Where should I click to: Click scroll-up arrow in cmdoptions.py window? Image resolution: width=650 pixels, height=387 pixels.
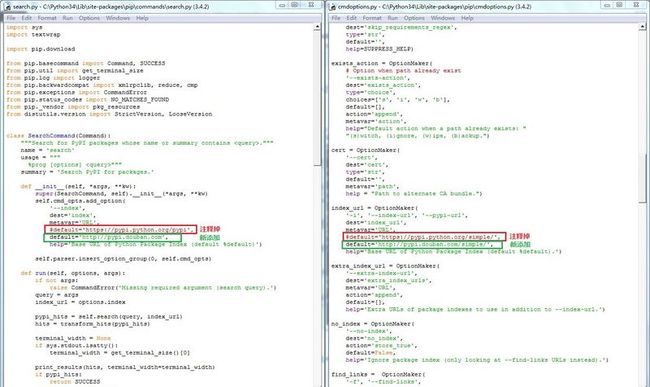click(642, 27)
